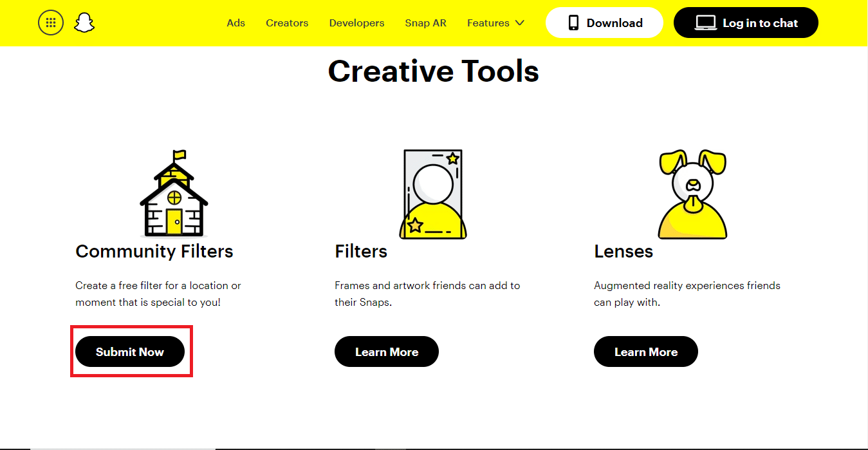Viewport: 868px width, 450px height.
Task: Click Learn More under Filters
Action: [x=387, y=352]
